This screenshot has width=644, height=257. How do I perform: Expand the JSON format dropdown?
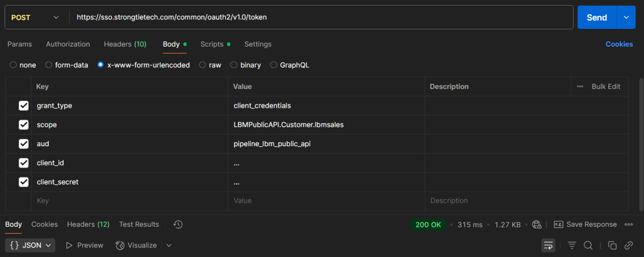click(31, 245)
